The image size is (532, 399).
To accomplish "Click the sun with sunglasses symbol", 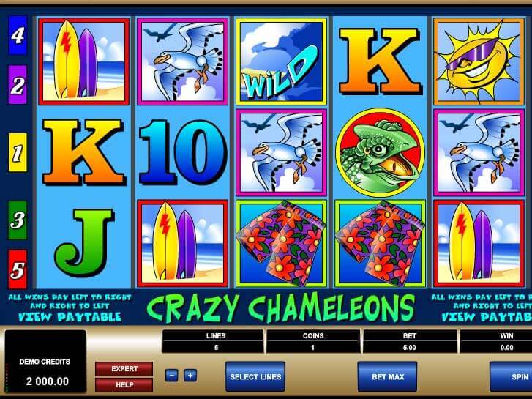I will [479, 61].
